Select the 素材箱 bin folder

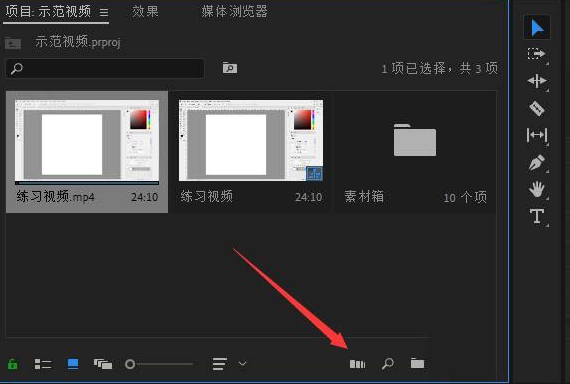tap(415, 140)
